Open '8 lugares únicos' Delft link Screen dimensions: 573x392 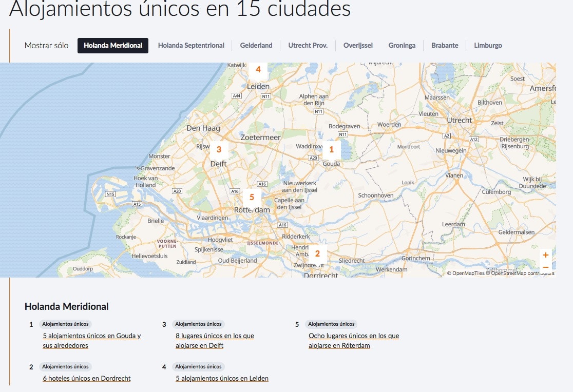coord(215,341)
